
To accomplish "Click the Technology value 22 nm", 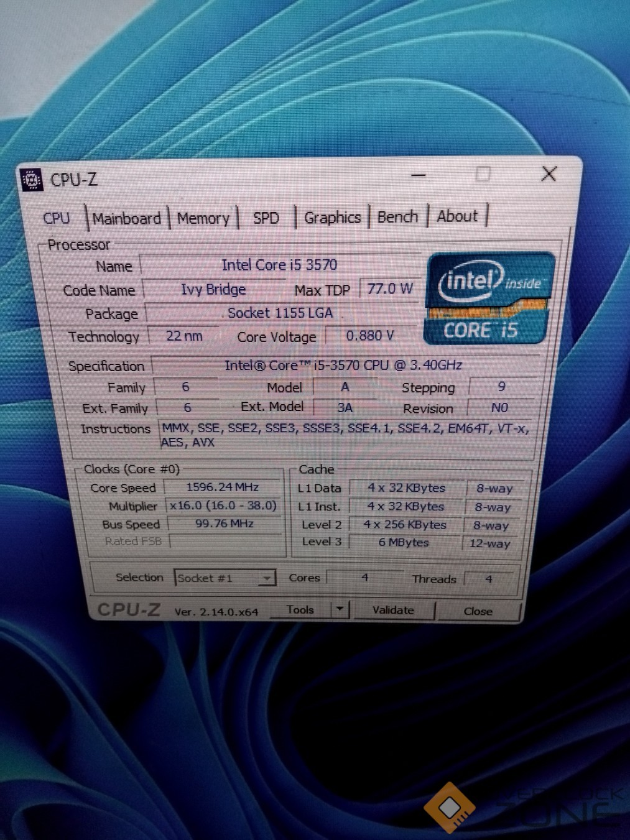I will pyautogui.click(x=184, y=336).
